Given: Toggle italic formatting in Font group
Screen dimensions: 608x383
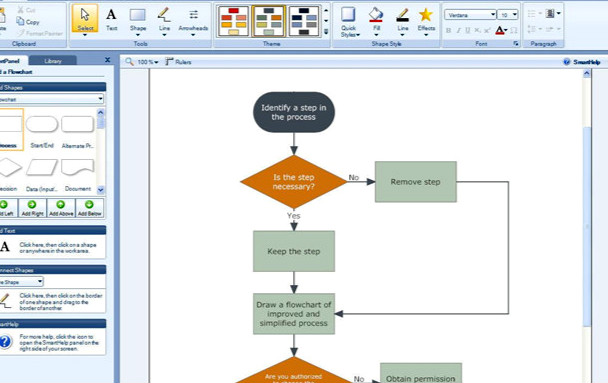Looking at the screenshot, I should [458, 31].
